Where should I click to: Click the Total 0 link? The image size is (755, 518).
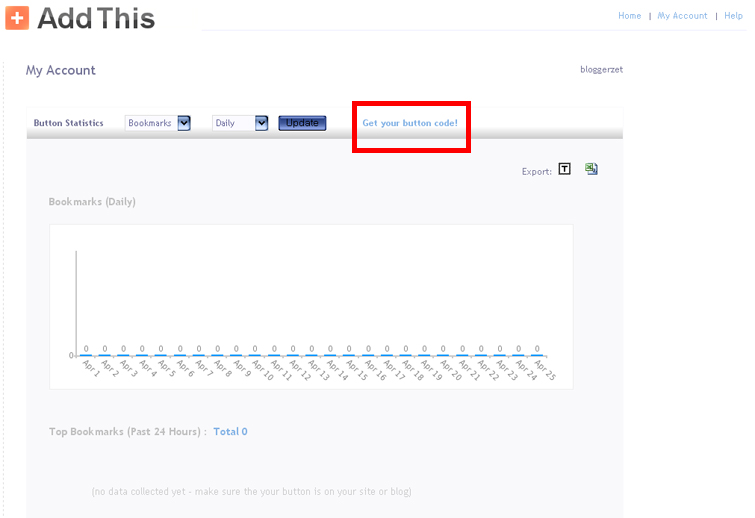pos(230,431)
